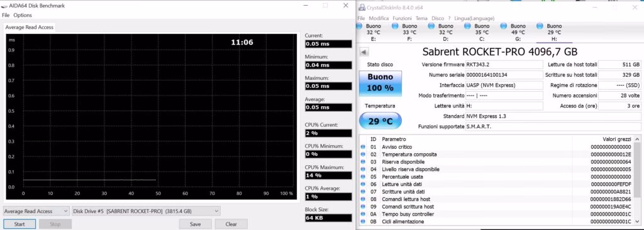Click the Save button in AIDA64
644x230 pixels.
pyautogui.click(x=195, y=224)
